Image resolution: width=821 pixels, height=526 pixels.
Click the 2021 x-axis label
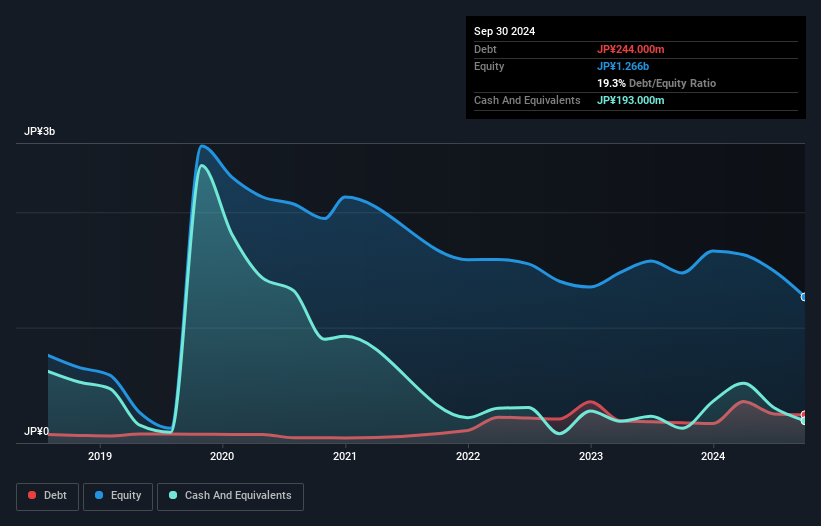coord(345,456)
